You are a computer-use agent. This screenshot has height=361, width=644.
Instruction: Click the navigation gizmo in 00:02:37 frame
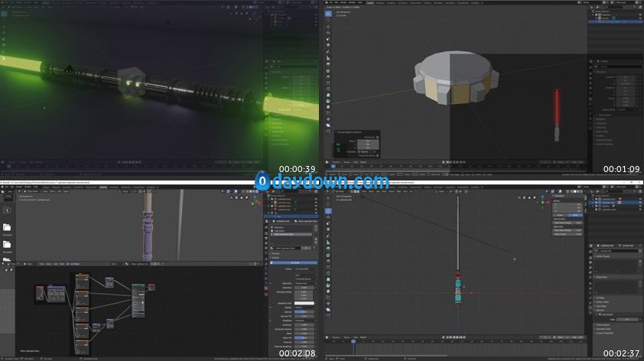tap(542, 202)
